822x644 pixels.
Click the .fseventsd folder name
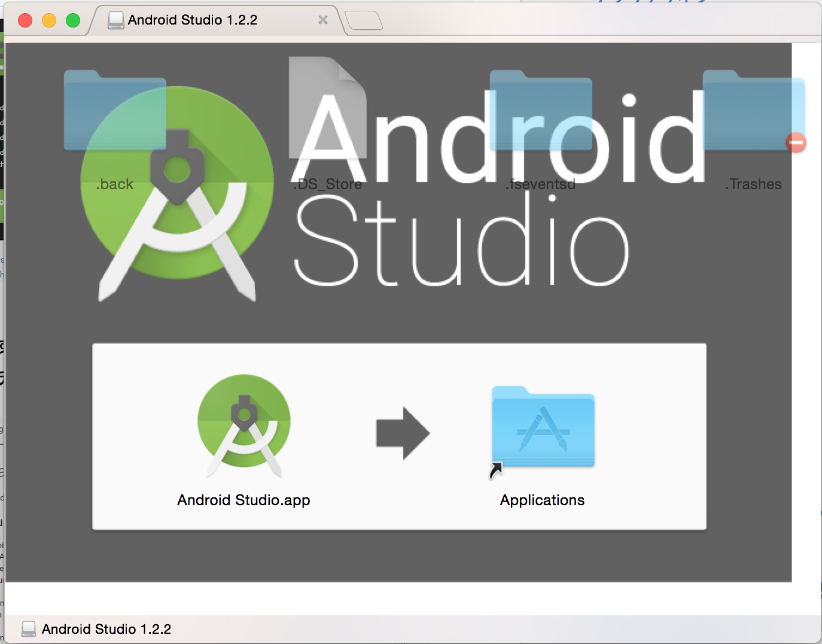541,184
